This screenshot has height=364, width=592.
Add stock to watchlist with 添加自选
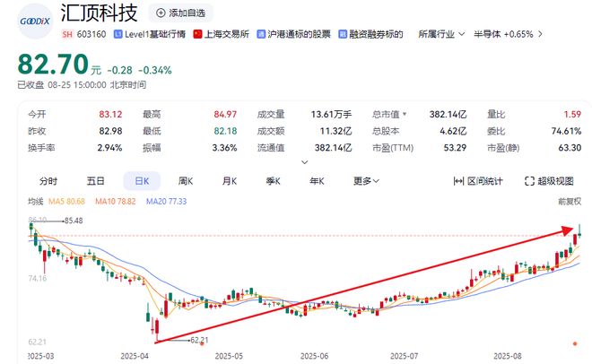pos(181,13)
